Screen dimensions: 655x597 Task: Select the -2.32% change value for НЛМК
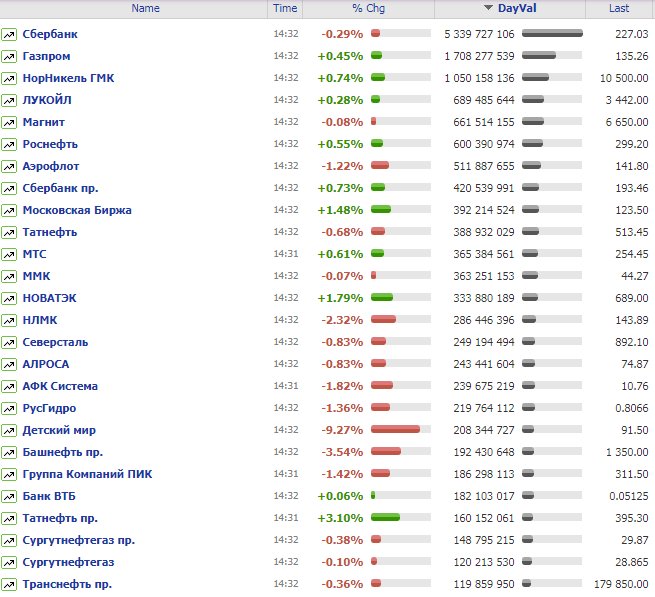(342, 320)
